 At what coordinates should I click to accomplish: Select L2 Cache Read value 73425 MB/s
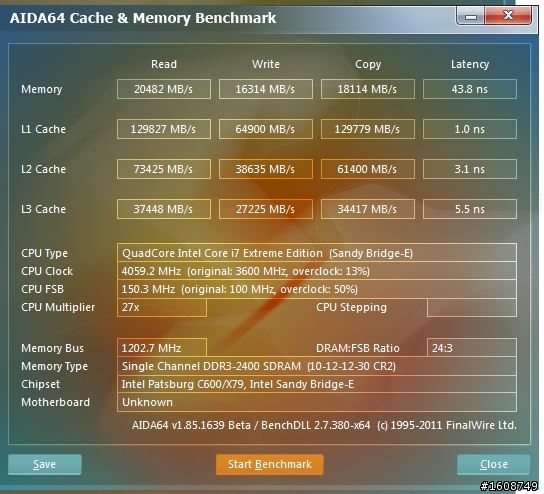pyautogui.click(x=164, y=169)
